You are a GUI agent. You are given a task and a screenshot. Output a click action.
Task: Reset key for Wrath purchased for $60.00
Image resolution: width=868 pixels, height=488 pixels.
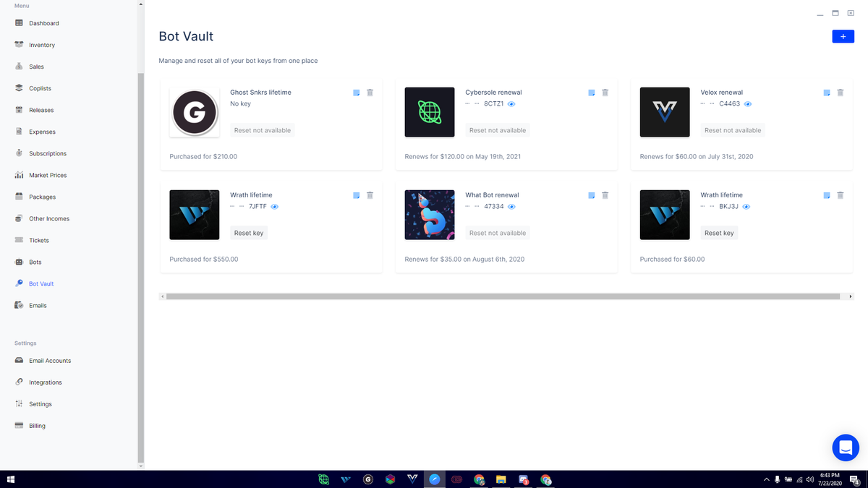click(x=719, y=233)
